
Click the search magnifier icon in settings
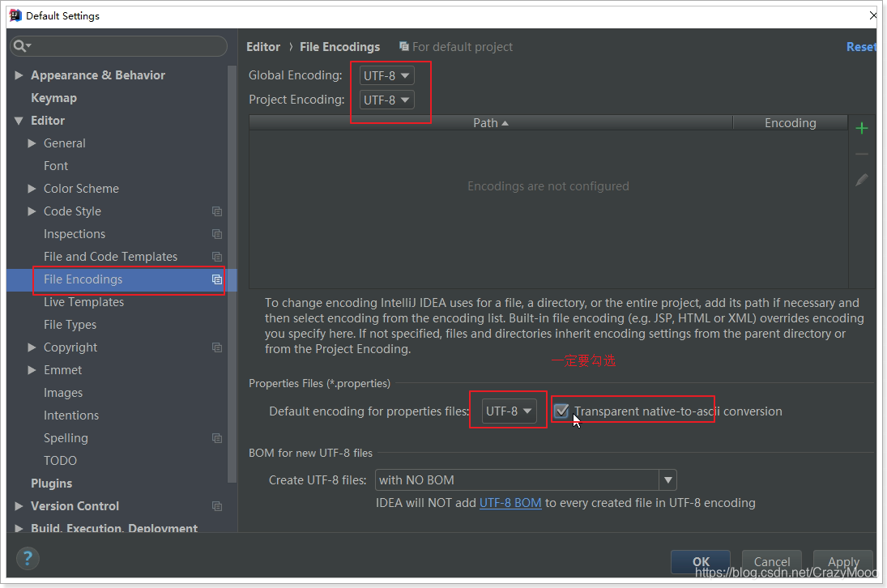pyautogui.click(x=22, y=46)
